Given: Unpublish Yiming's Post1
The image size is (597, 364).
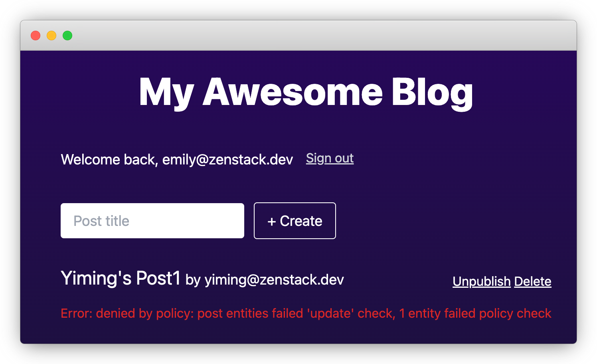Looking at the screenshot, I should click(x=481, y=281).
